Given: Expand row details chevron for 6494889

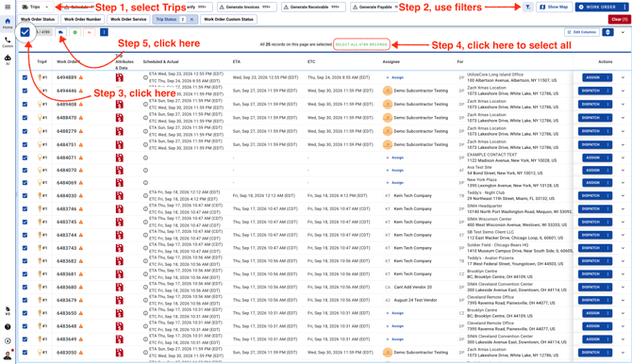Looking at the screenshot, I should coord(624,77).
